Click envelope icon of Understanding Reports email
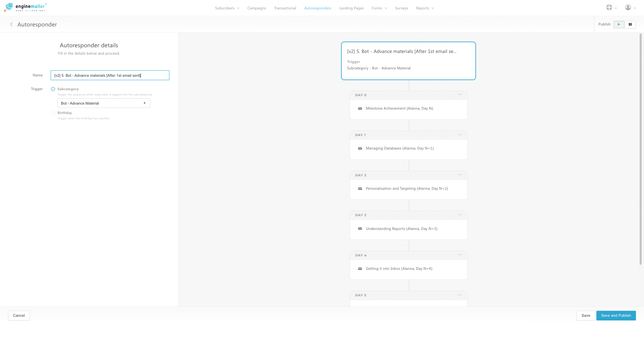Viewport: 644px width, 362px height. pos(360,229)
